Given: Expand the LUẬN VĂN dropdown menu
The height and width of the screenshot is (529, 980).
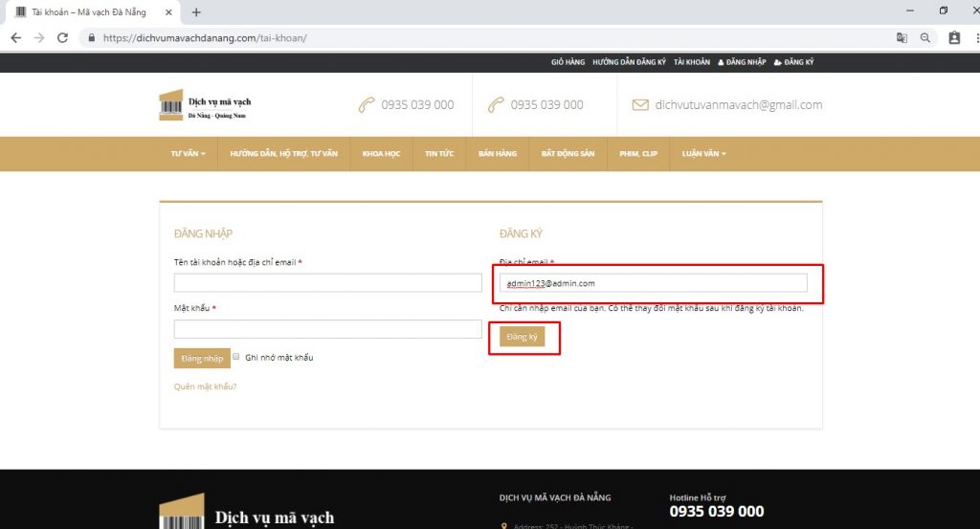Looking at the screenshot, I should tap(703, 154).
